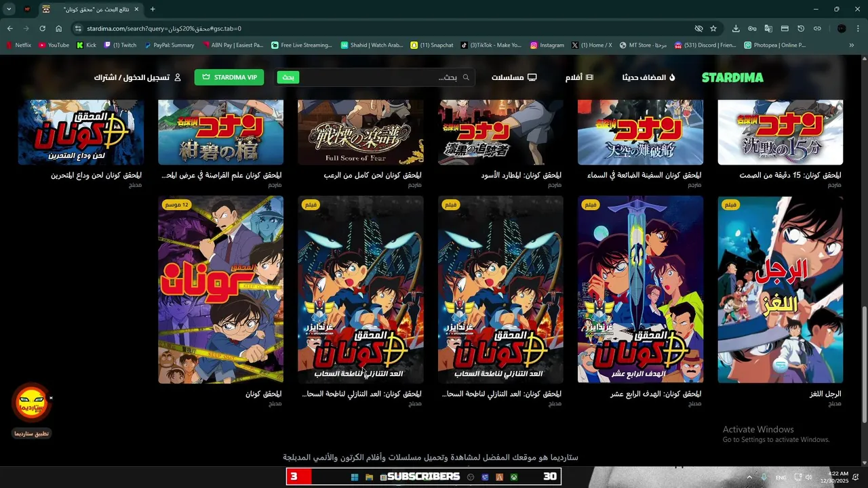
Task: Open the مسلسلات menu item
Action: pos(514,77)
